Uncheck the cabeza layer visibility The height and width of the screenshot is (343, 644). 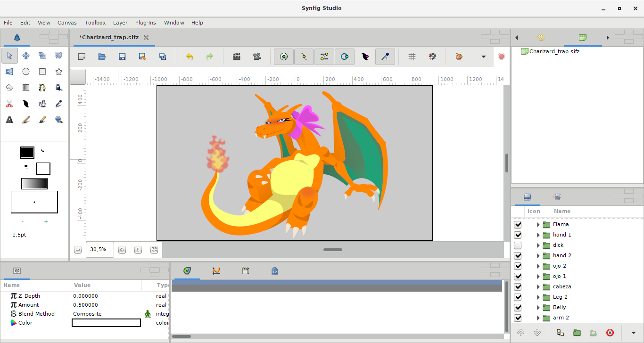tap(518, 286)
